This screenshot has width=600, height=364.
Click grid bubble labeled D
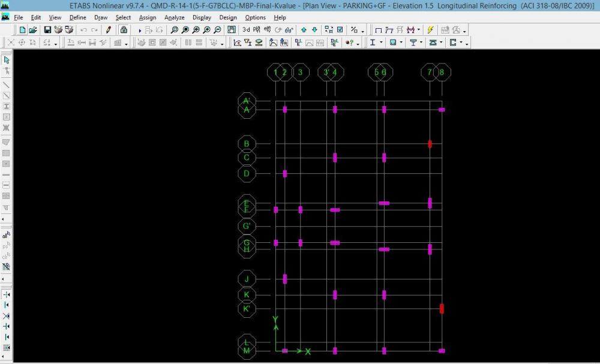247,173
